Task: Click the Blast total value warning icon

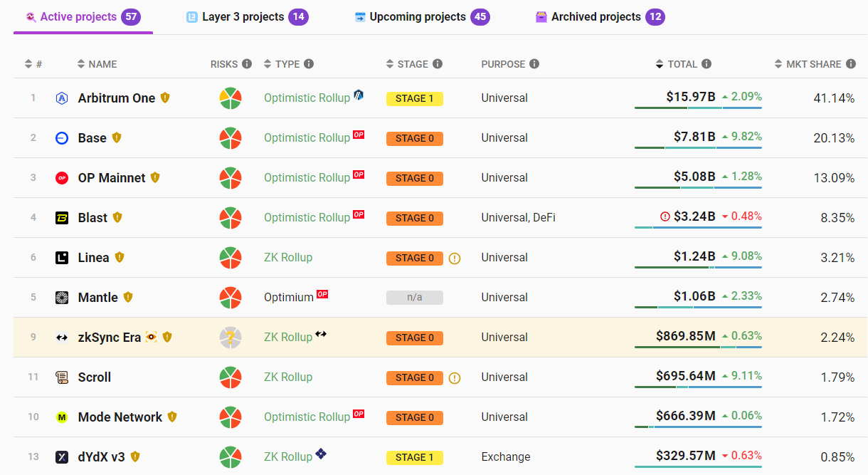Action: pos(665,216)
